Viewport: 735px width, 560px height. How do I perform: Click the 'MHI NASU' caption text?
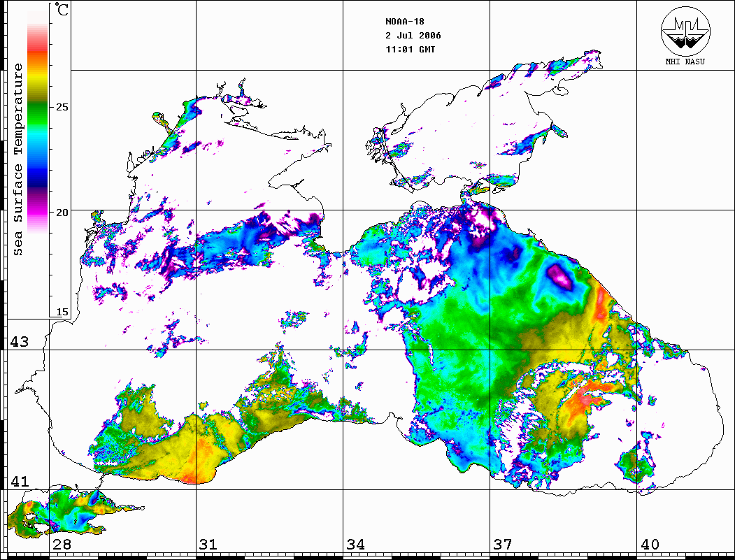click(685, 62)
